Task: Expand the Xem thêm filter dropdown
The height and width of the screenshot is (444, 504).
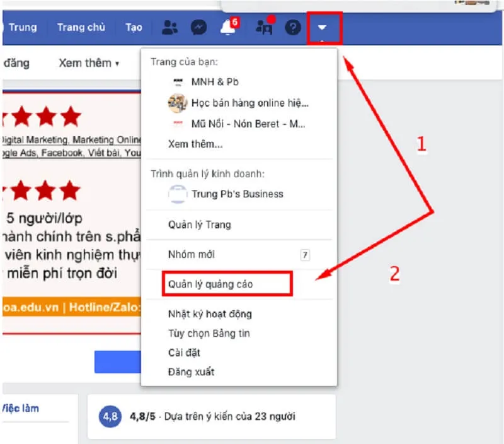Action: click(88, 63)
